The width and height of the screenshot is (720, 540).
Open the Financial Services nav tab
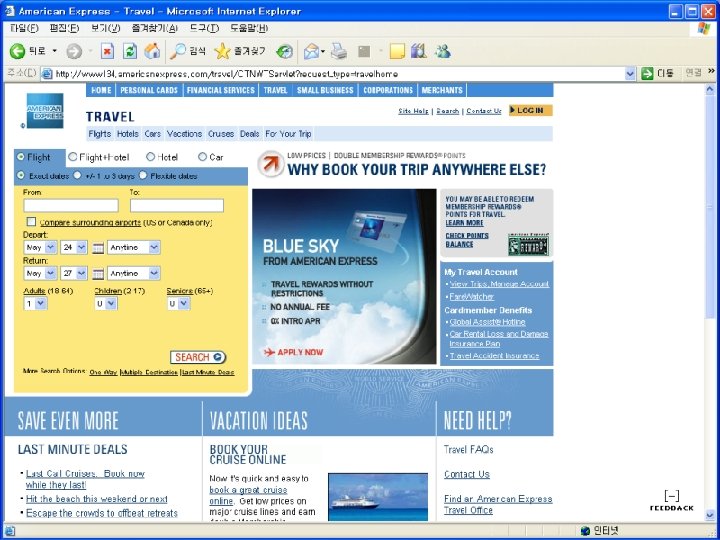tap(220, 90)
